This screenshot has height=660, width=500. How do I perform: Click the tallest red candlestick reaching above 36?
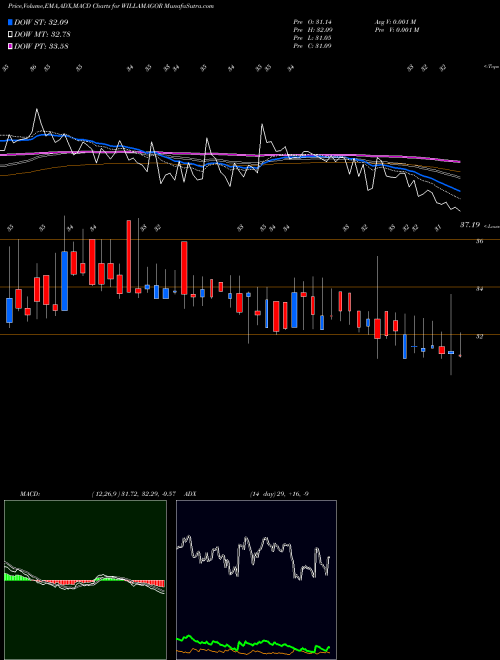pos(129,256)
